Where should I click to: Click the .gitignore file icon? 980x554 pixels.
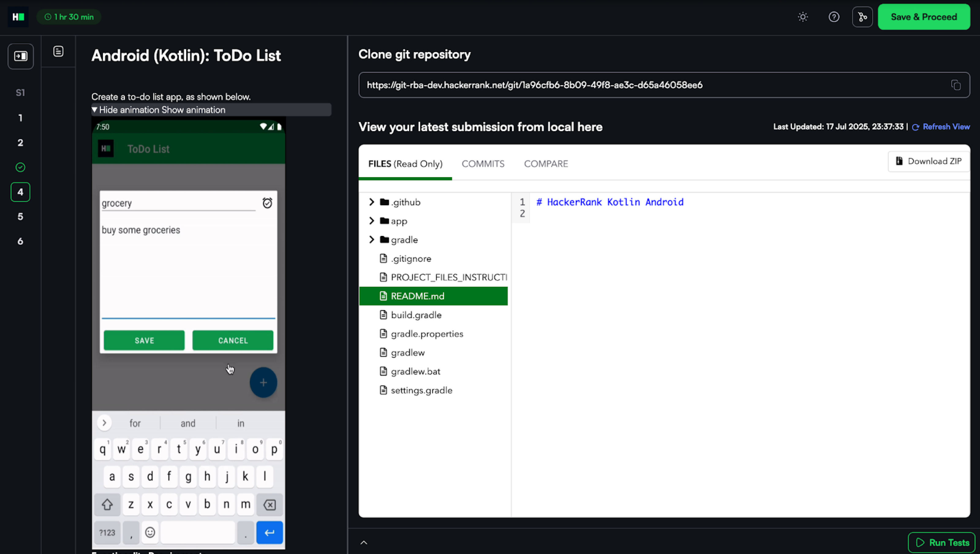pyautogui.click(x=383, y=258)
